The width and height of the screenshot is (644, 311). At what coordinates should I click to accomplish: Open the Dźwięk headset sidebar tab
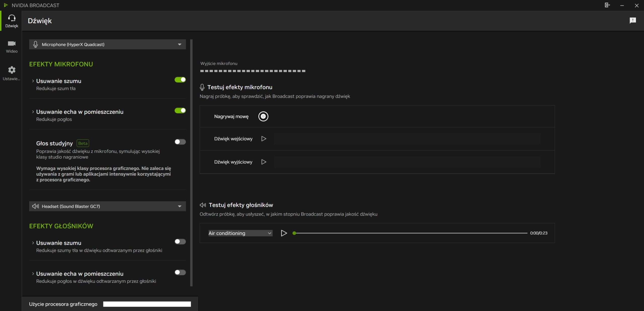12,21
